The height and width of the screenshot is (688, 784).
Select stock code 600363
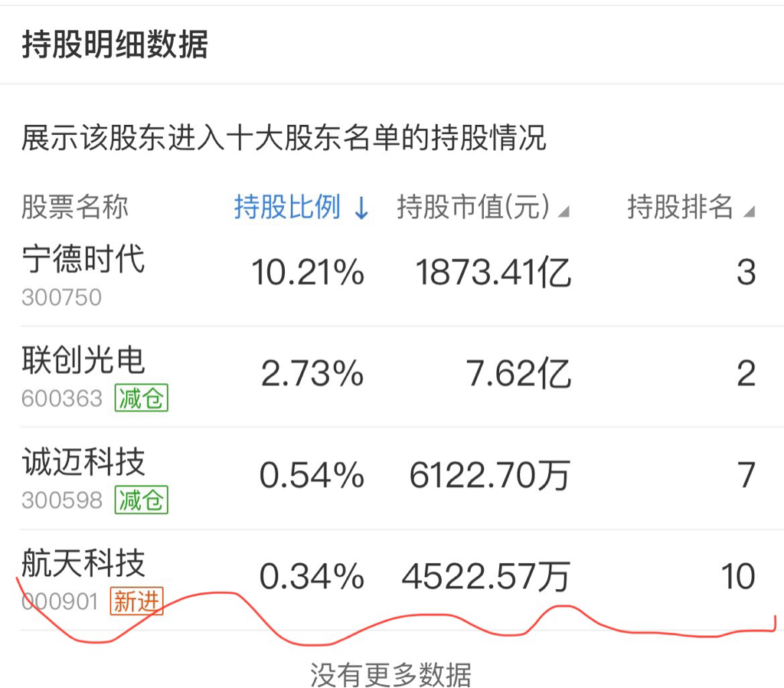[x=62, y=399]
